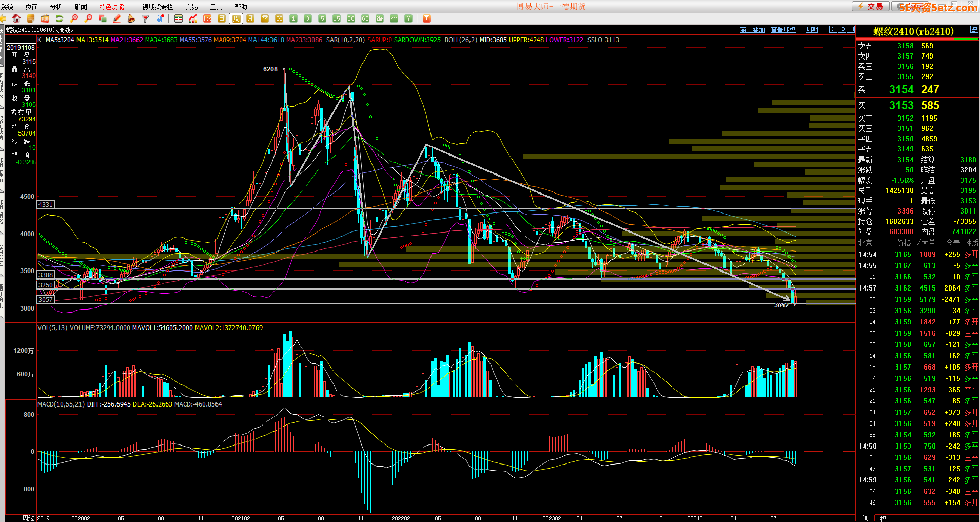Open the 分析 menu
Screen dimensions: 980x522
pyautogui.click(x=56, y=7)
